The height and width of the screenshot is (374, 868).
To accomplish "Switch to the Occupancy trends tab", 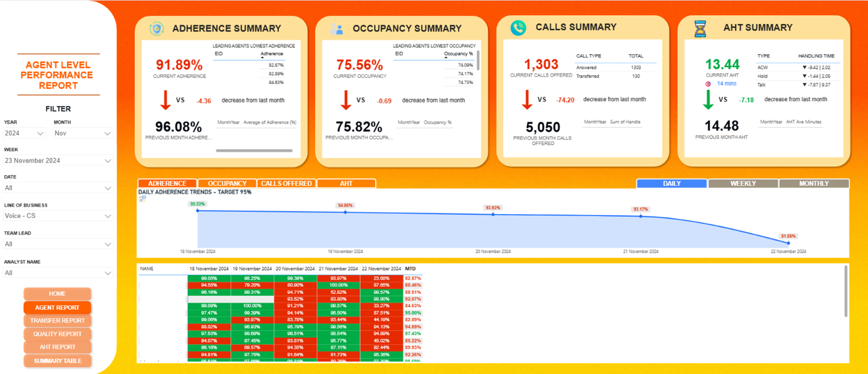I will tap(227, 184).
